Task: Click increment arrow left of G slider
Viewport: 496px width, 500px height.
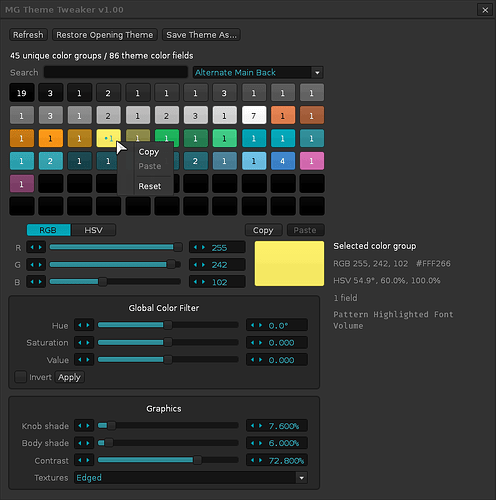Action: (x=40, y=264)
